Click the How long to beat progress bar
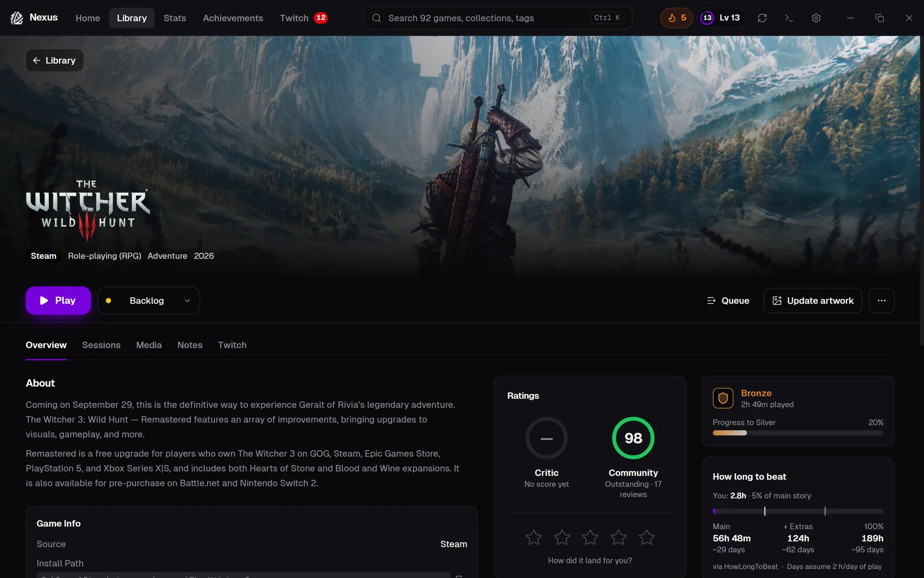 [x=798, y=511]
